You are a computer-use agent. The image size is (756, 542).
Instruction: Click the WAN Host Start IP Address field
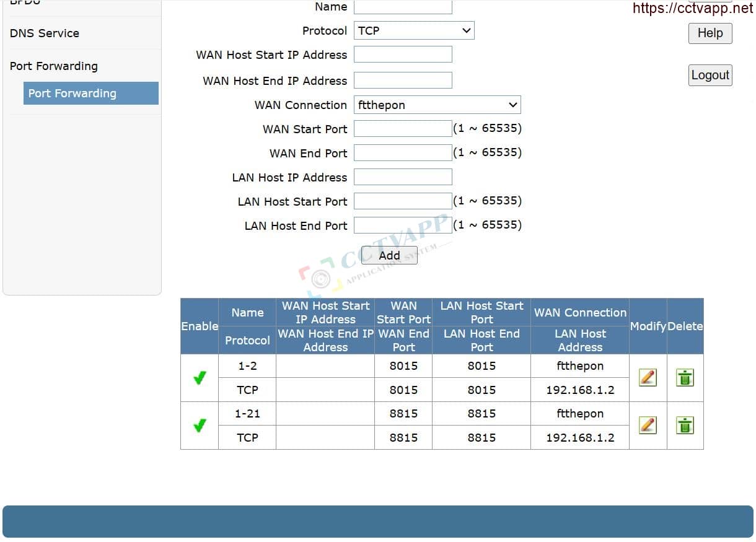pyautogui.click(x=403, y=55)
